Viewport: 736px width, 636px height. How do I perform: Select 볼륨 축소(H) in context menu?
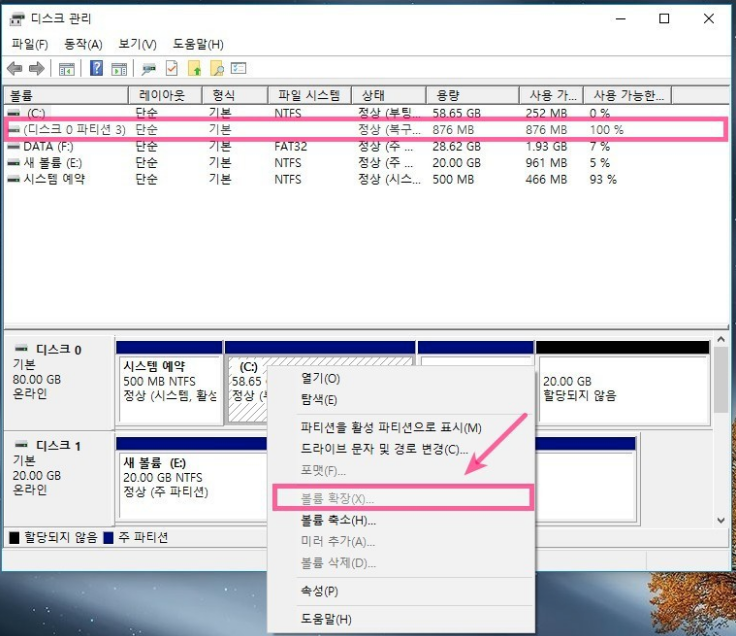(338, 520)
